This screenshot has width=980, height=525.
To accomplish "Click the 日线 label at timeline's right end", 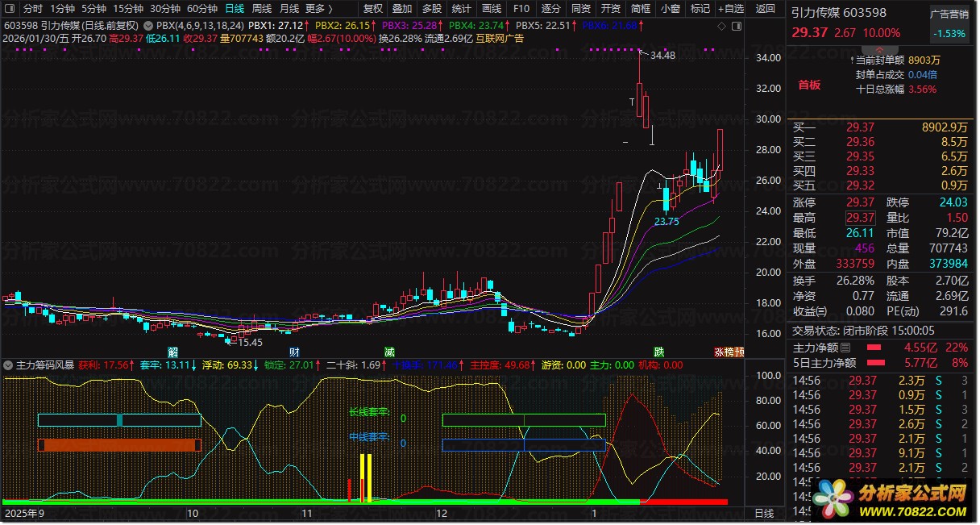I will pyautogui.click(x=763, y=514).
